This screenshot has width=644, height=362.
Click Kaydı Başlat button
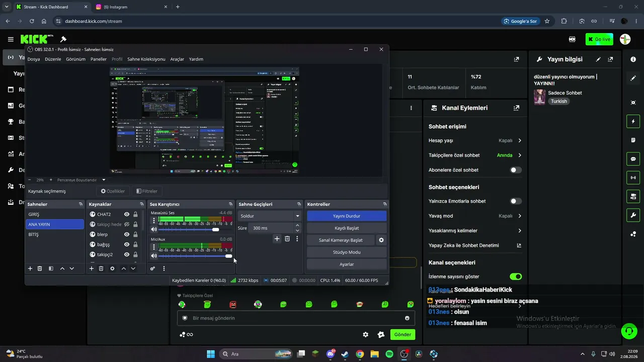coord(347,228)
